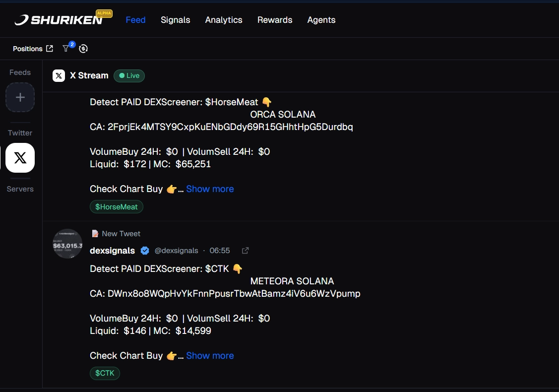
Task: Open the Analytics tab
Action: point(224,20)
